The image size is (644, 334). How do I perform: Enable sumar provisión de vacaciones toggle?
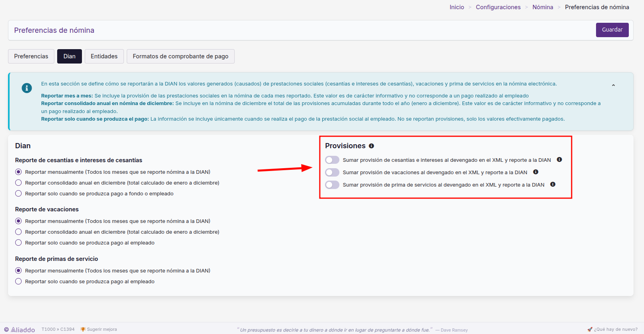332,172
